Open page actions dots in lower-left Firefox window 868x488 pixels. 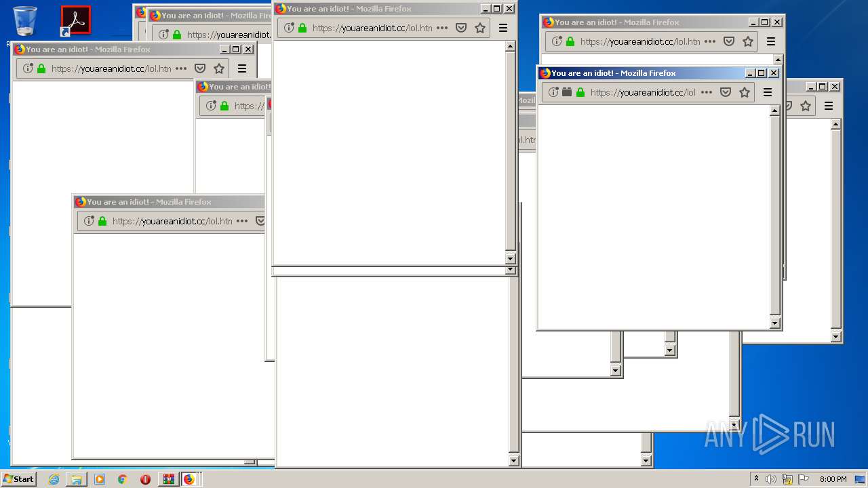(242, 221)
